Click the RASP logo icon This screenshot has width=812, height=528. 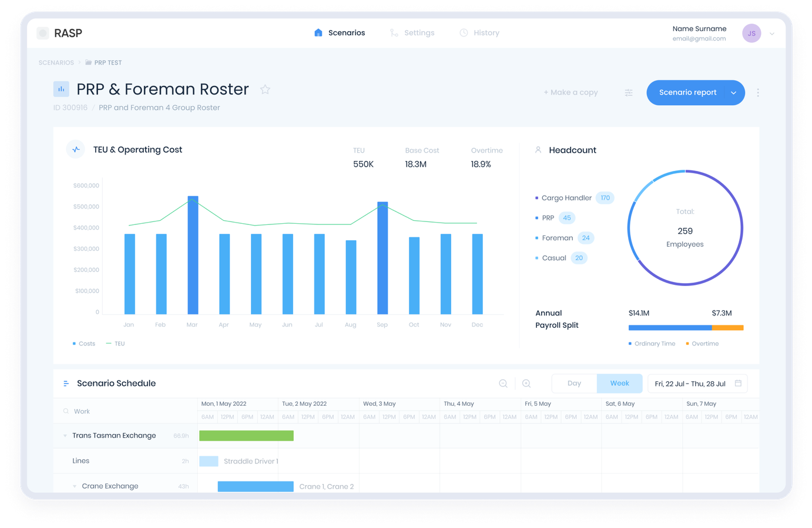click(43, 33)
